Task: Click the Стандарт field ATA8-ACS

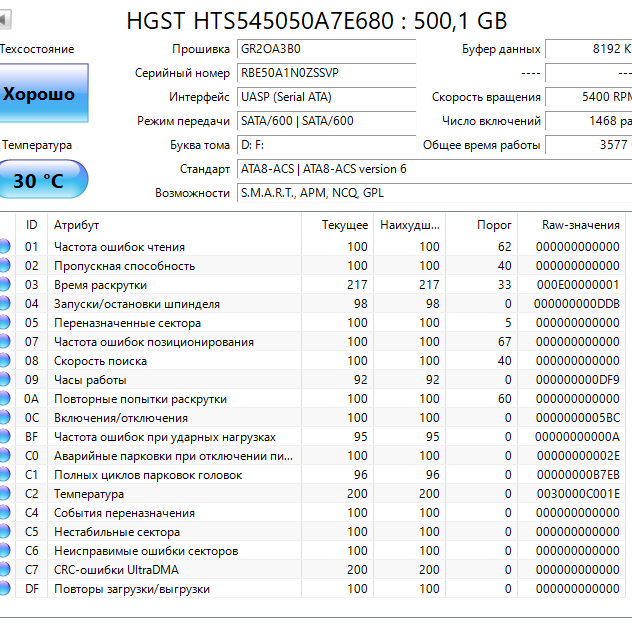Action: click(x=434, y=169)
